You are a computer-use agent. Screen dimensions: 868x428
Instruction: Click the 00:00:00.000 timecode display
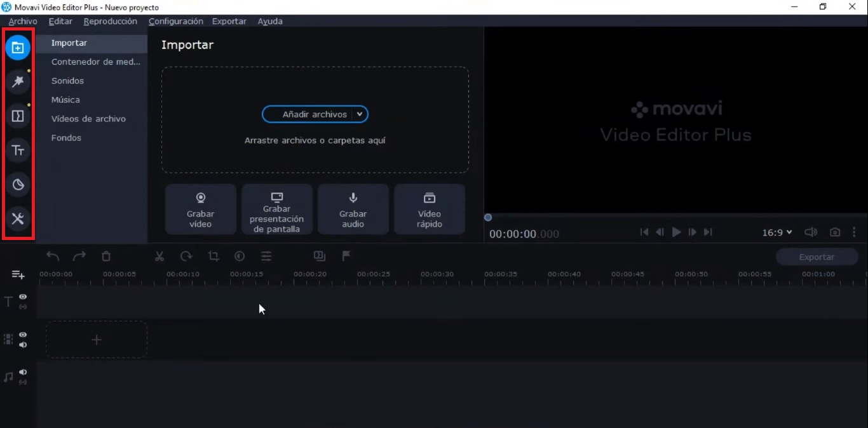(x=524, y=234)
